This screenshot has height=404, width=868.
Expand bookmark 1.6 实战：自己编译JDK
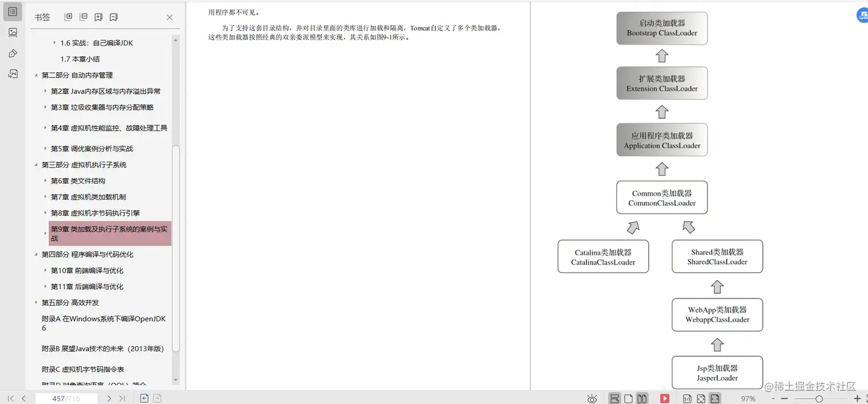[x=55, y=43]
